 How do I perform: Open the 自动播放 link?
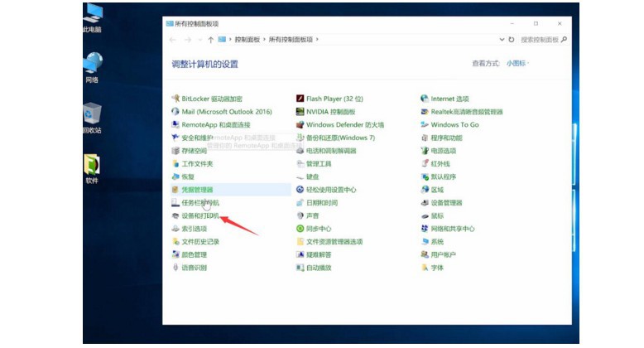pos(319,268)
